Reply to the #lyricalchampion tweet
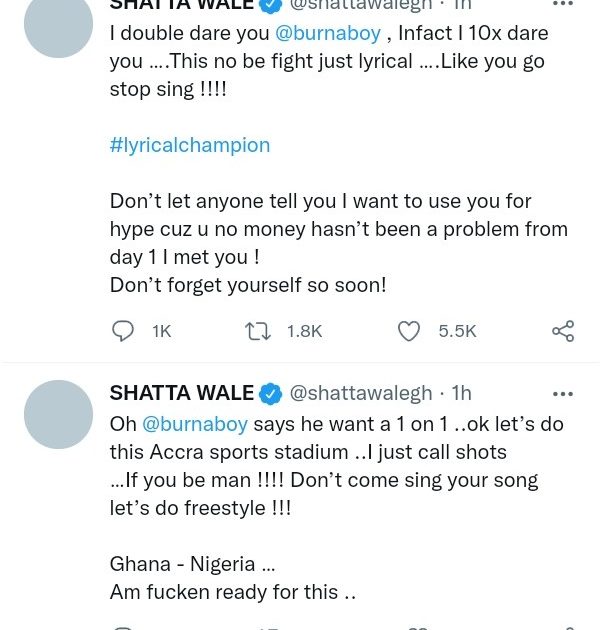The width and height of the screenshot is (600, 630). (x=123, y=331)
